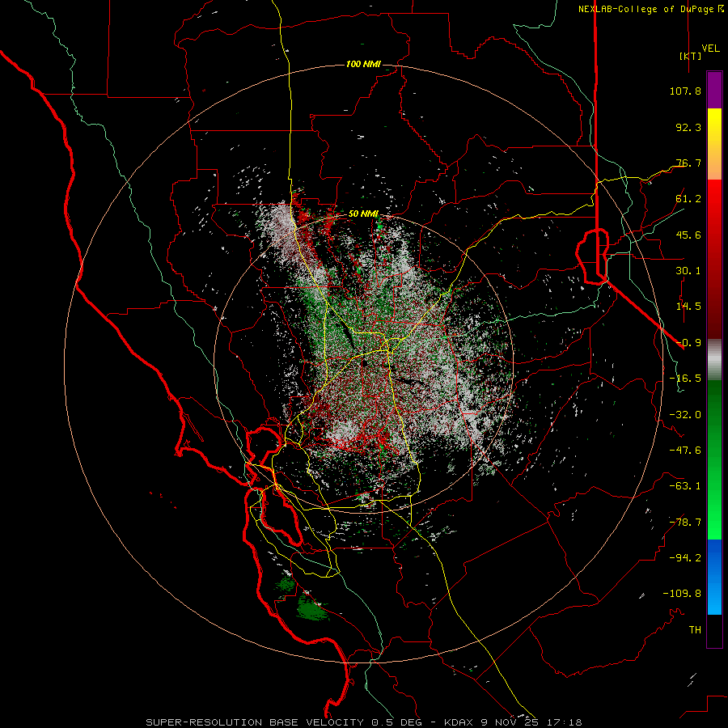Image resolution: width=728 pixels, height=728 pixels.
Task: Select the 30.1 scale label
Action: pyautogui.click(x=688, y=271)
